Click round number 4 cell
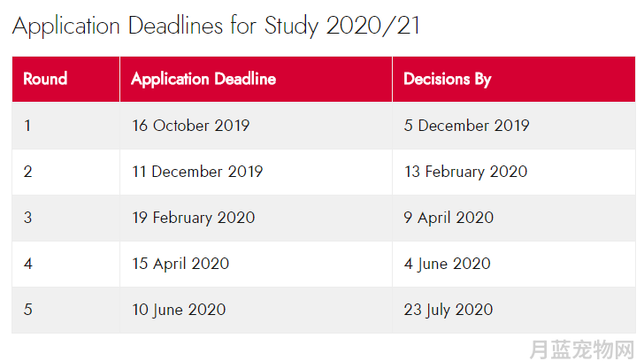The height and width of the screenshot is (361, 644). (x=65, y=264)
